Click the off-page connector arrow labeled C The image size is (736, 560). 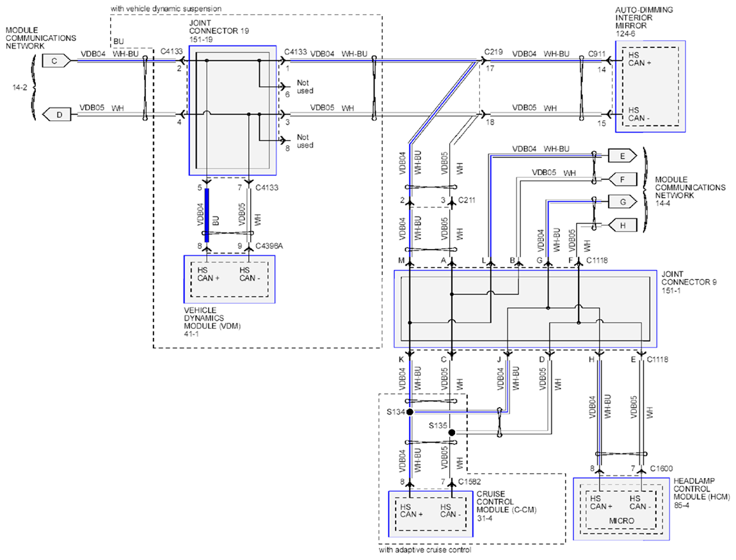56,61
